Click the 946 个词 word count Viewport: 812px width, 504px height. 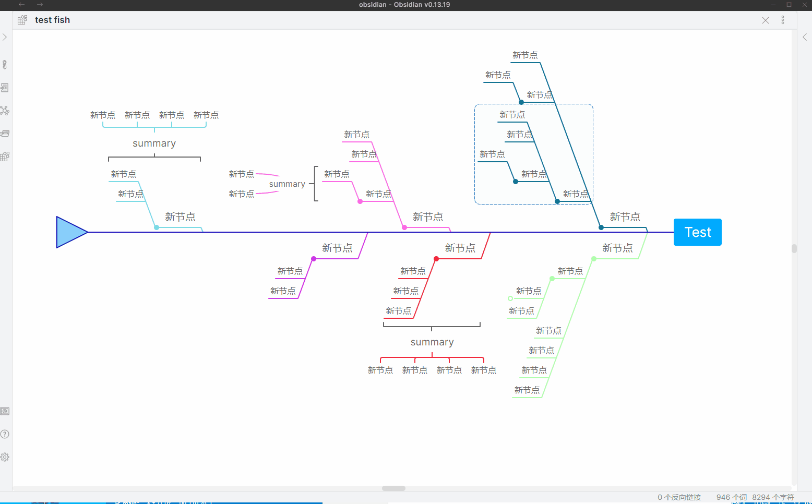click(x=732, y=497)
